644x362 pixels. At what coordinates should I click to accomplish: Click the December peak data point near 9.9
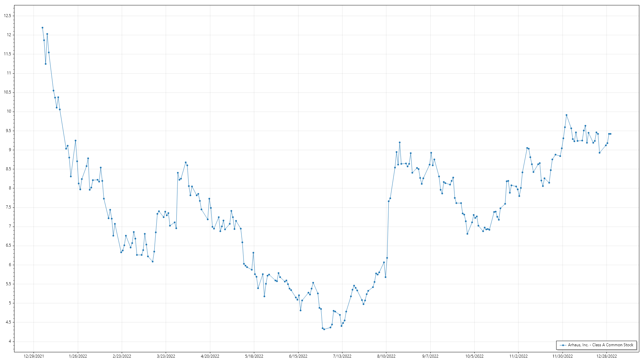(x=566, y=115)
